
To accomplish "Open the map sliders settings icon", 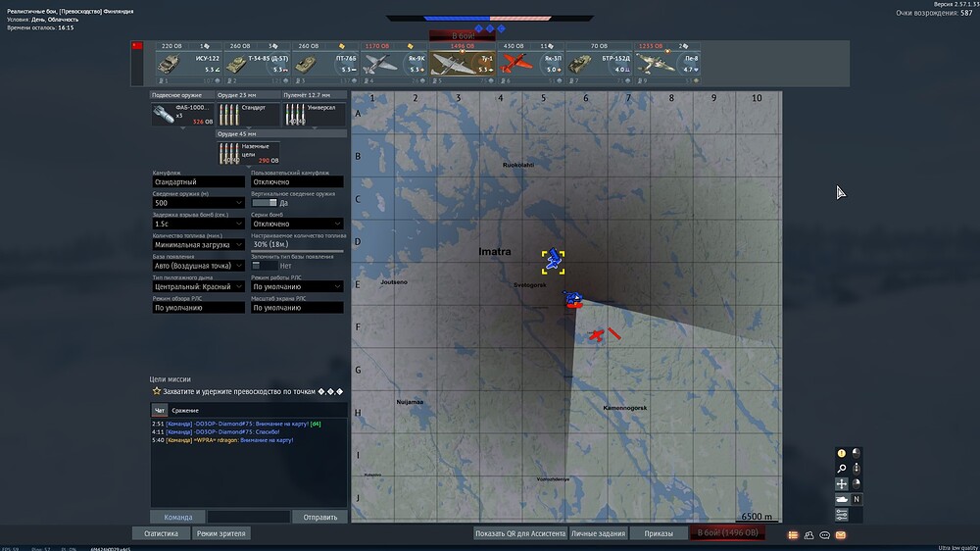I will pyautogui.click(x=841, y=515).
